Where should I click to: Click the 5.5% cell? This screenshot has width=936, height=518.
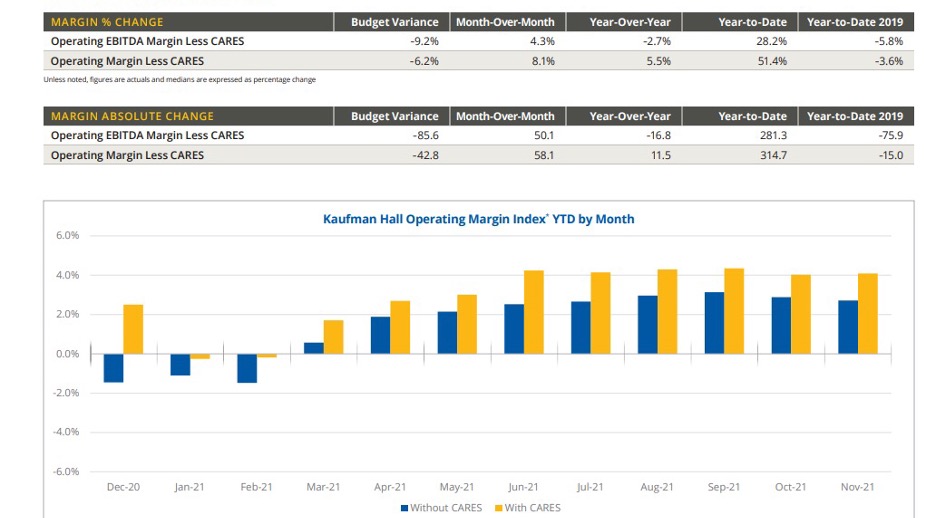658,61
